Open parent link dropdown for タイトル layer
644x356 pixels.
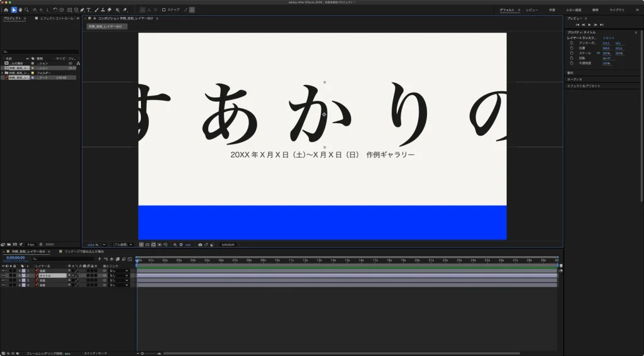pyautogui.click(x=119, y=275)
